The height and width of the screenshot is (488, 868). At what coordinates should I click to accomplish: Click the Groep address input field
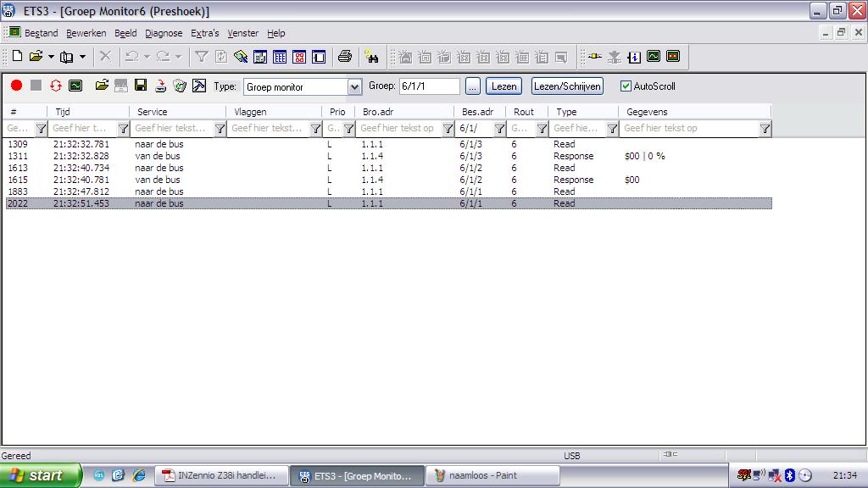429,86
